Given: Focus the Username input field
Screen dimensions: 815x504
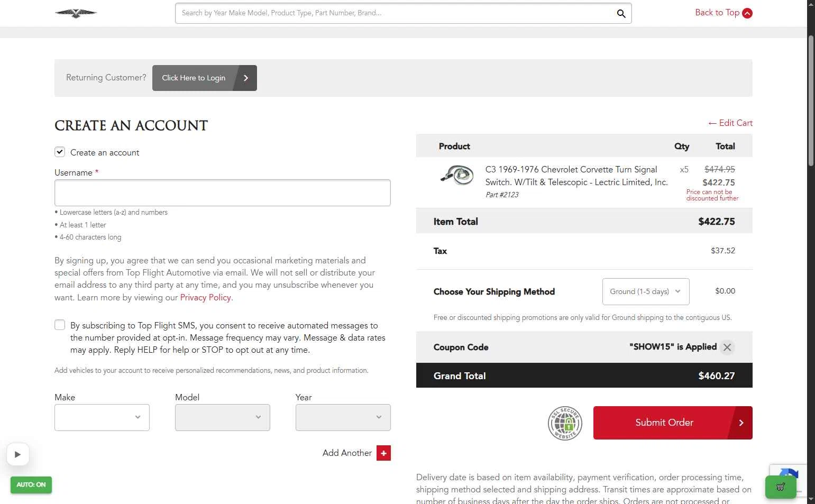Looking at the screenshot, I should (x=223, y=193).
